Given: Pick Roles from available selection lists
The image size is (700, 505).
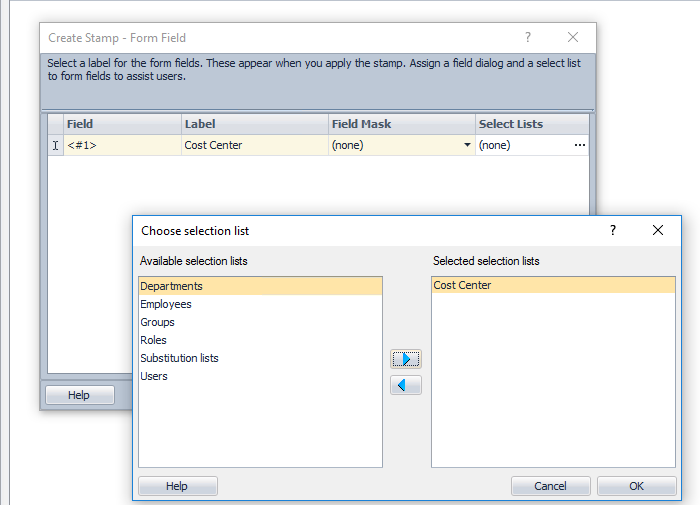Looking at the screenshot, I should [154, 340].
